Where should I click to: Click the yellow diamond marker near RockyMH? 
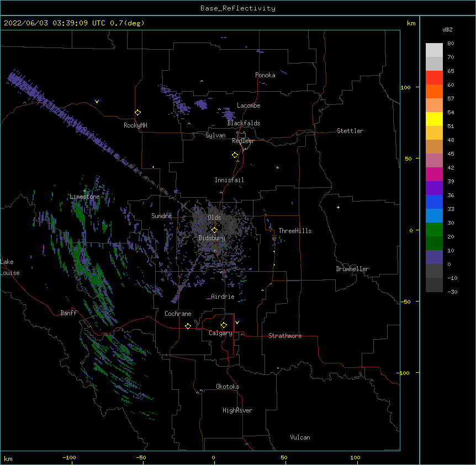coord(138,113)
